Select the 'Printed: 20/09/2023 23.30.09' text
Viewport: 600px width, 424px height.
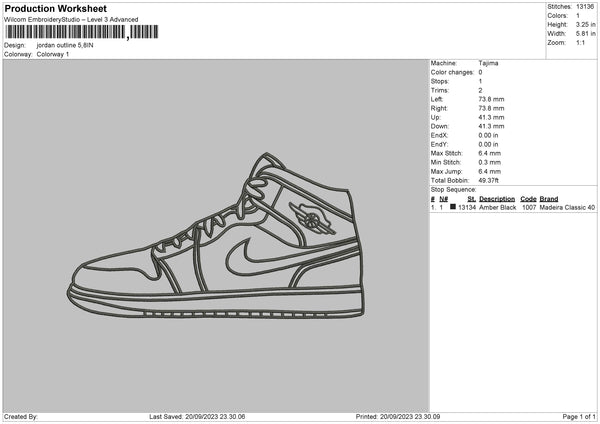pyautogui.click(x=398, y=417)
